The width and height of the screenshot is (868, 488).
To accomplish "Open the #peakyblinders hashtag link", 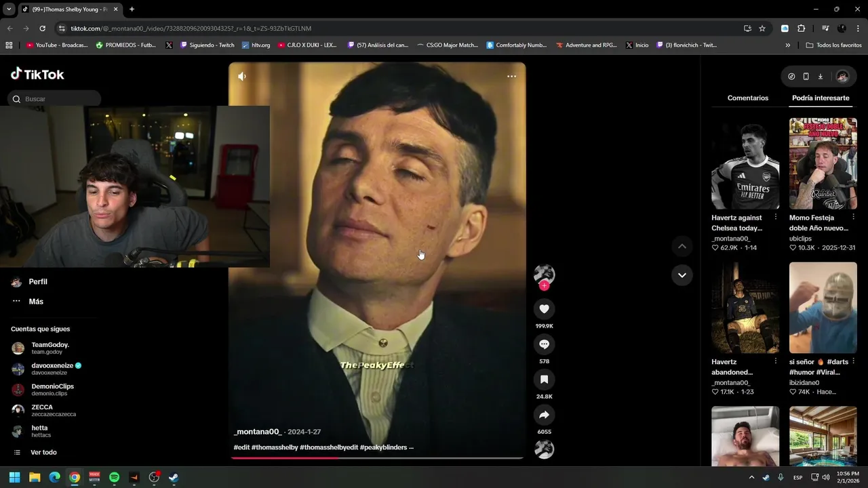I will pos(382,447).
